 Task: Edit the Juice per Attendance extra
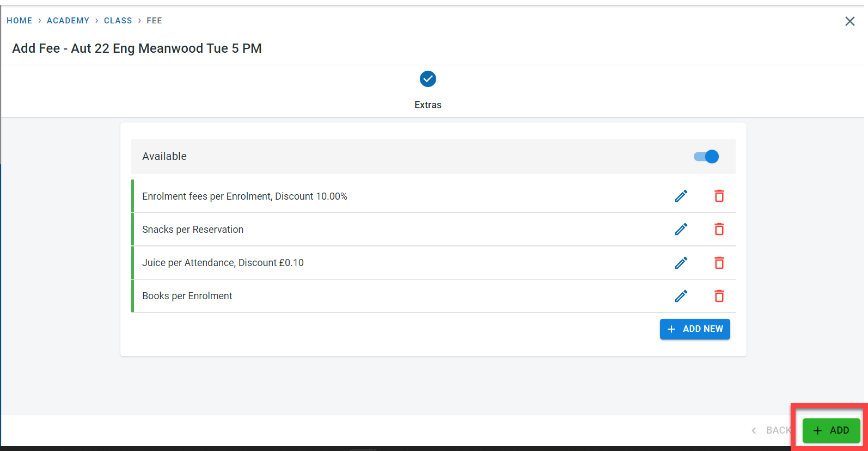click(x=681, y=263)
